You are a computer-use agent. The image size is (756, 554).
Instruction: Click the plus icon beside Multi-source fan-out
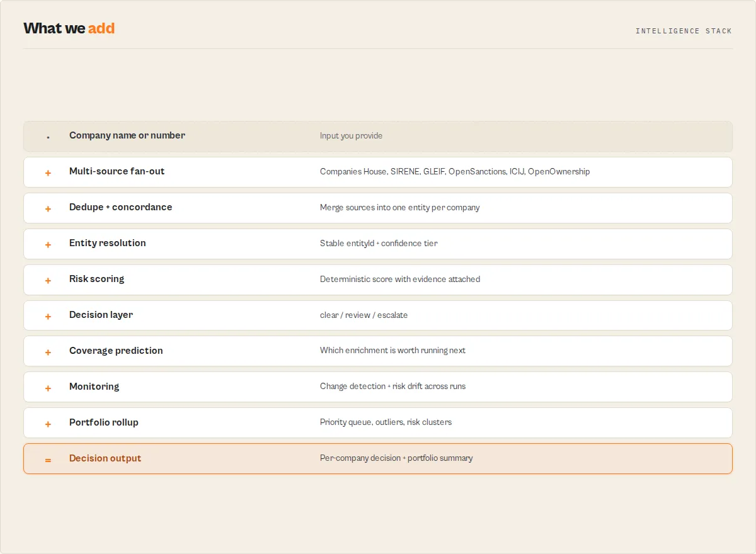[48, 172]
